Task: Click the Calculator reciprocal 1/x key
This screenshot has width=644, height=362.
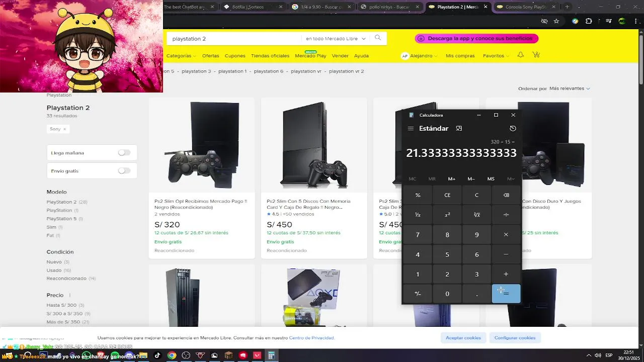Action: 418,215
